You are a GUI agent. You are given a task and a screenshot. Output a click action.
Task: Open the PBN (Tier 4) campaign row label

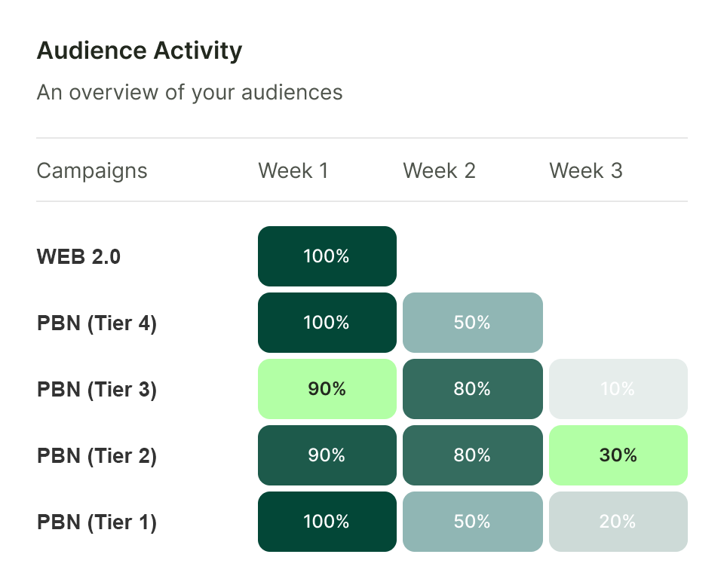pos(97,323)
